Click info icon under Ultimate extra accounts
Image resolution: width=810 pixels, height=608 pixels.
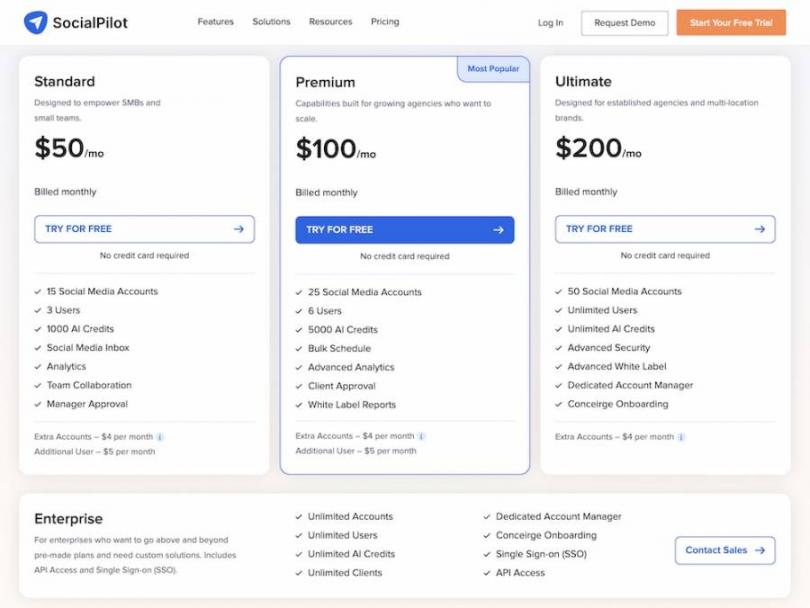click(x=681, y=437)
